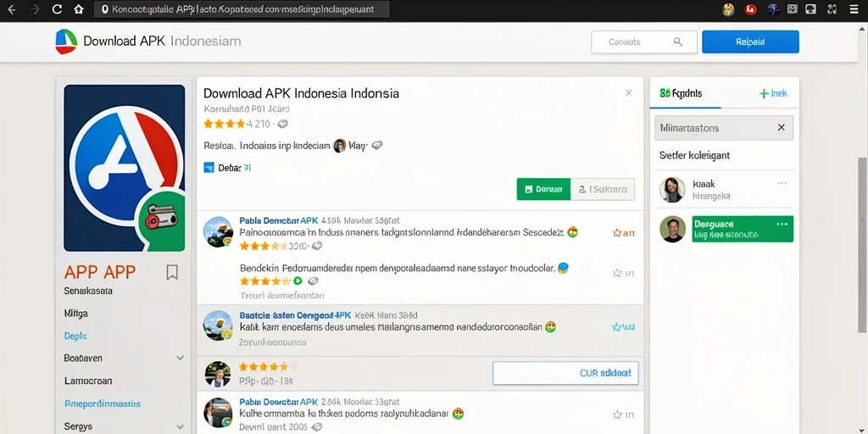Open options dots on Derguace contact
Viewport: 868px width, 434px height.
pyautogui.click(x=782, y=224)
